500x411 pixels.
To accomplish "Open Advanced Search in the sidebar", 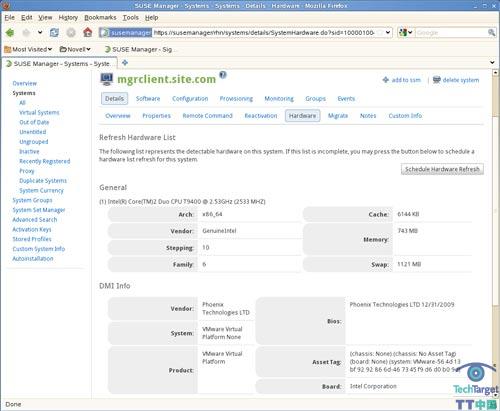I will (x=35, y=220).
